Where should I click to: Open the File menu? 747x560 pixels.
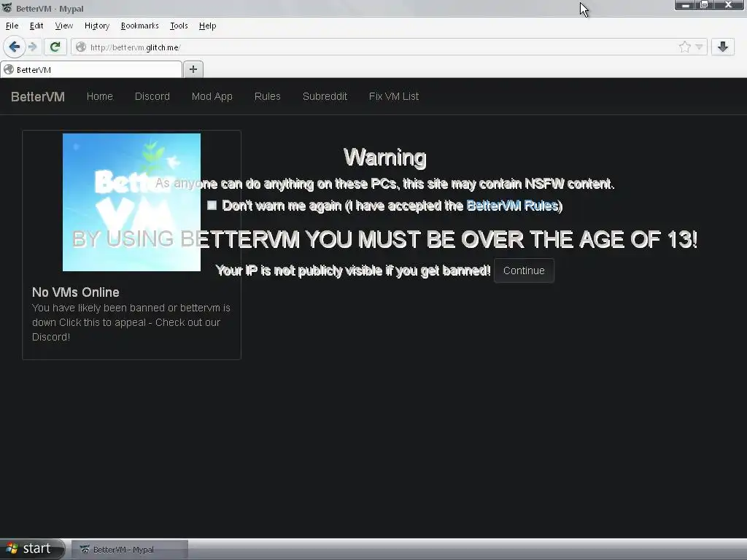click(12, 26)
